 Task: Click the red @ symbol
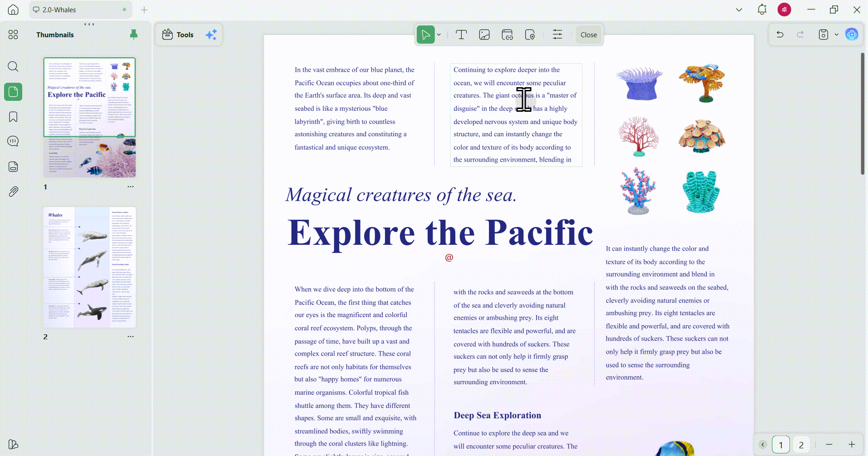pos(449,258)
